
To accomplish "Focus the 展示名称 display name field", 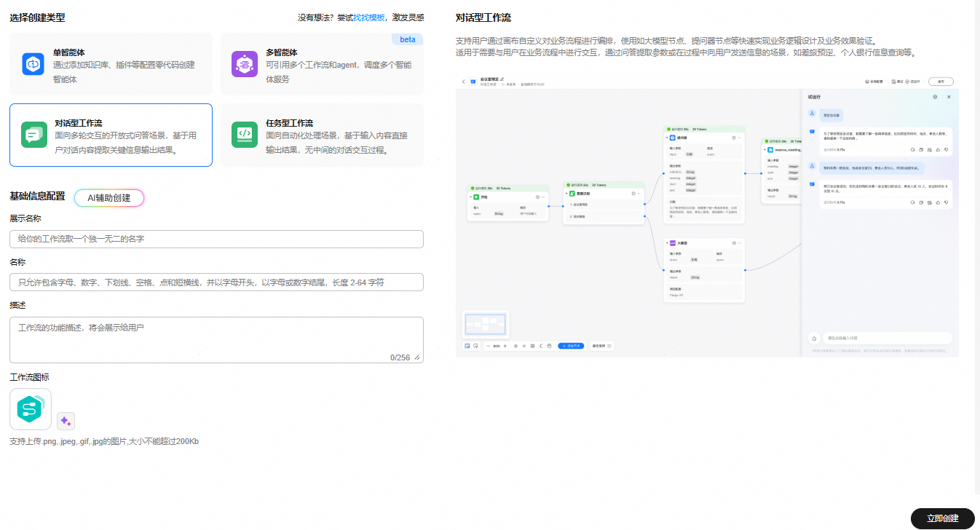I will tap(216, 239).
